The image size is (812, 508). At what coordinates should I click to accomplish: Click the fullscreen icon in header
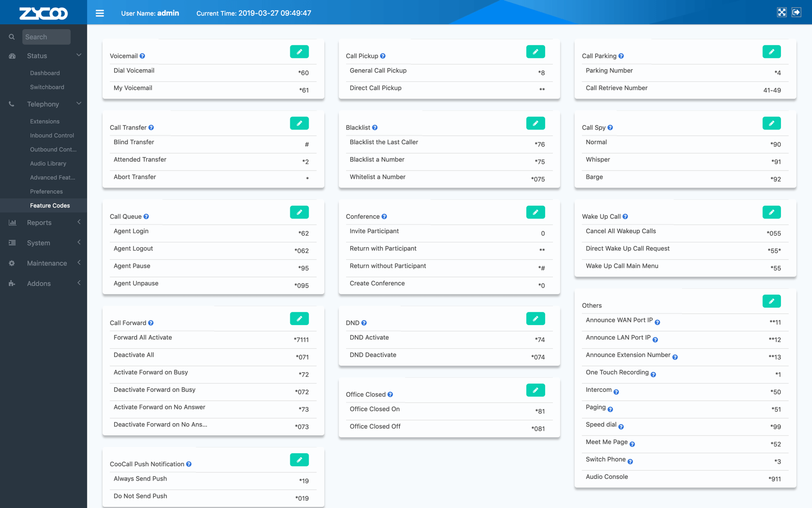[782, 12]
